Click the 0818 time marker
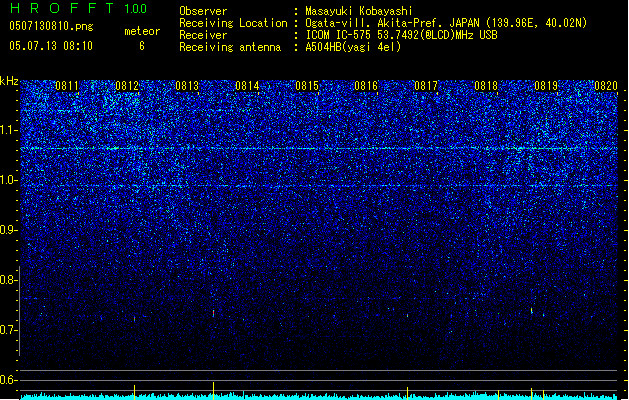The height and width of the screenshot is (400, 629). click(486, 86)
